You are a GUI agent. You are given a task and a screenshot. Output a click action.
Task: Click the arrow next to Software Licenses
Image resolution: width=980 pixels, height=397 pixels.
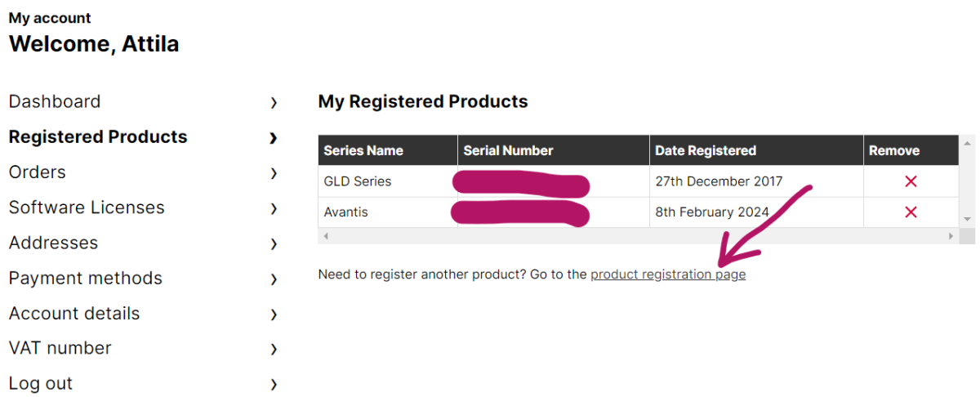pos(274,208)
